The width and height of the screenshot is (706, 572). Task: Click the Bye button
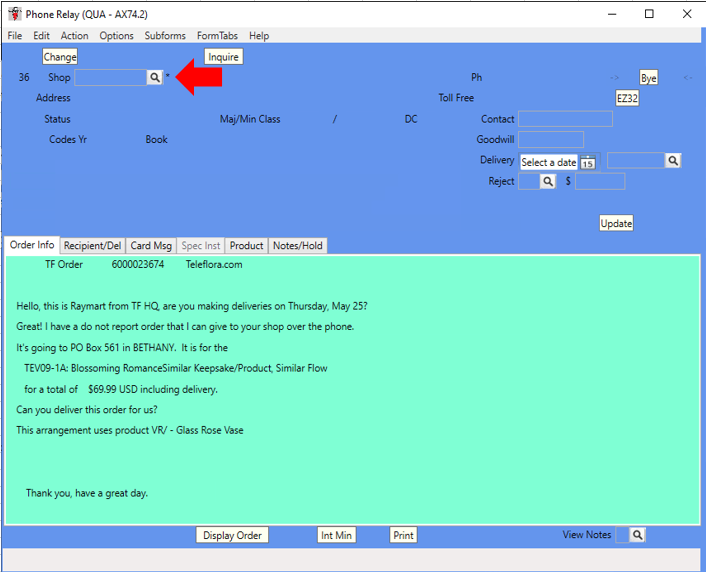point(648,78)
